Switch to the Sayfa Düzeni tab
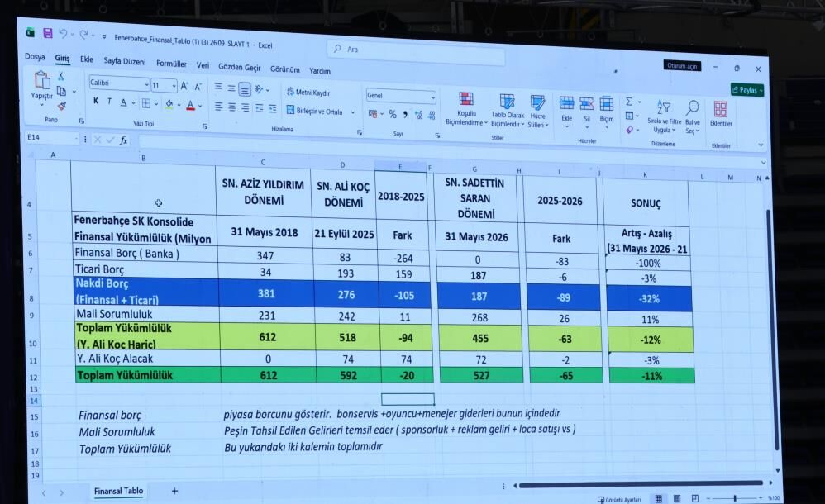825x504 pixels. [x=125, y=61]
